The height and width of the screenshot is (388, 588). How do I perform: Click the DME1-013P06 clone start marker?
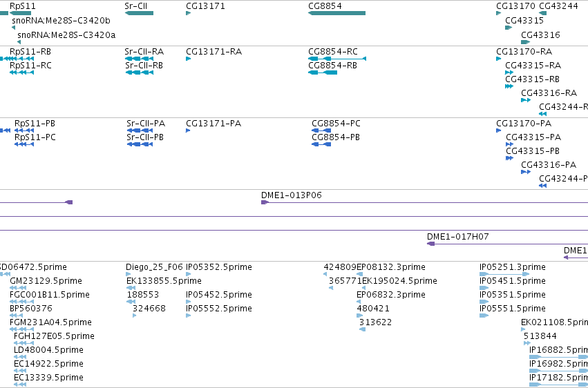(265, 202)
